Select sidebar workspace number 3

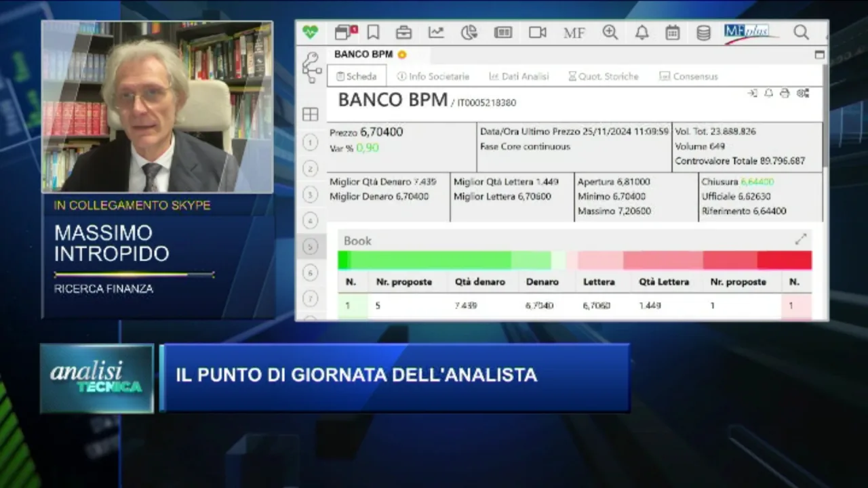[311, 195]
